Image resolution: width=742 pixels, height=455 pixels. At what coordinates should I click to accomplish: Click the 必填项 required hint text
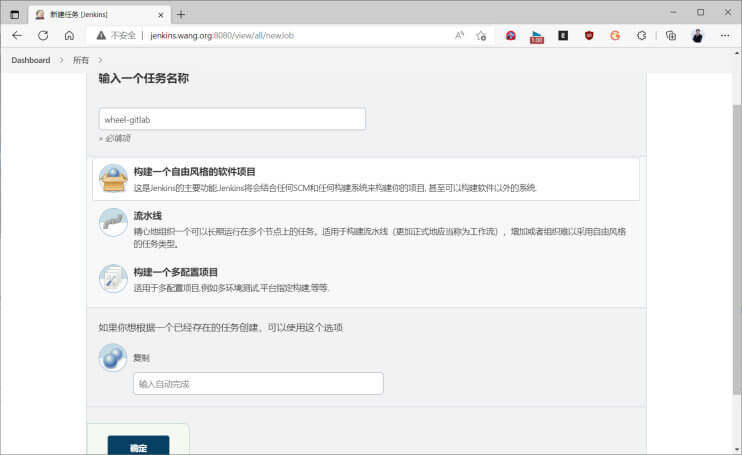(115, 138)
